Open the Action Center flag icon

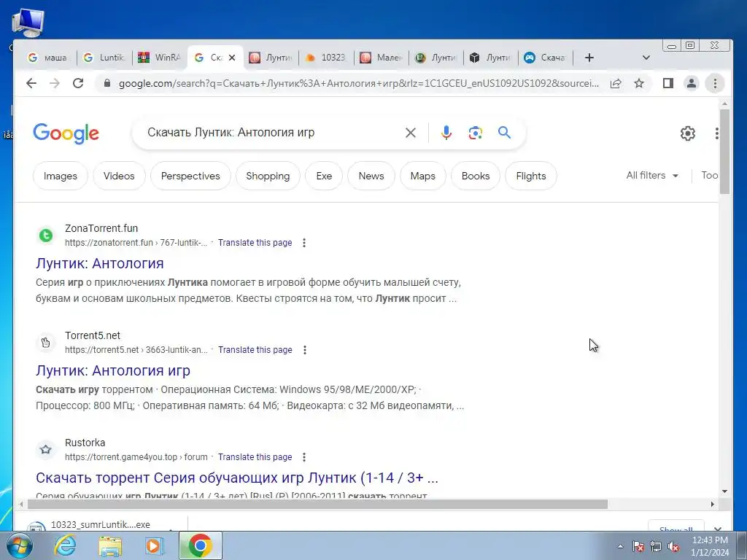coord(638,547)
